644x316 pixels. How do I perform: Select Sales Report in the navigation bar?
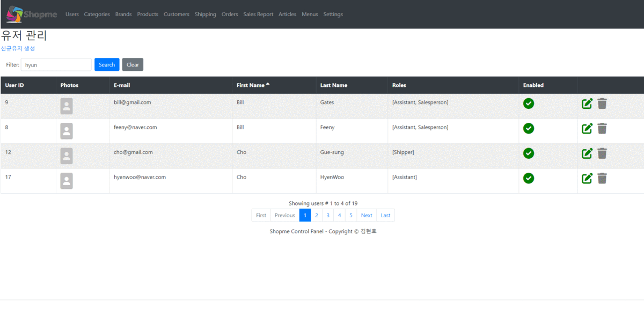(x=258, y=14)
